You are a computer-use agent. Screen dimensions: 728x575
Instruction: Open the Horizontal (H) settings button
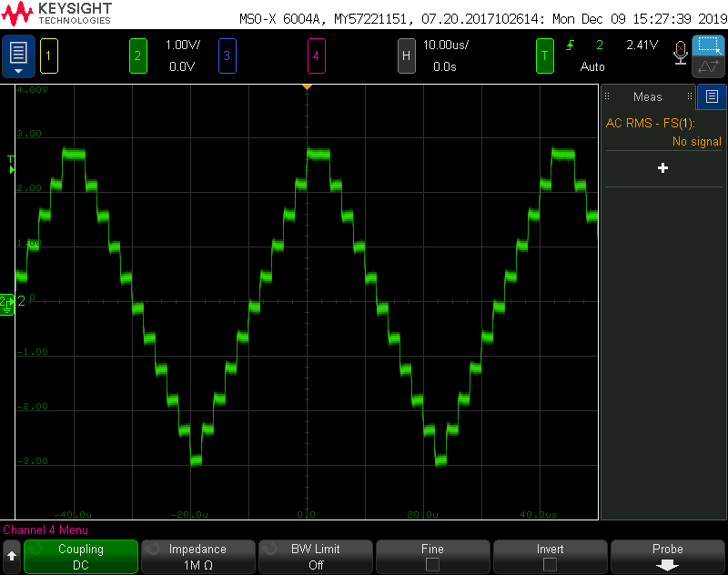pos(406,56)
